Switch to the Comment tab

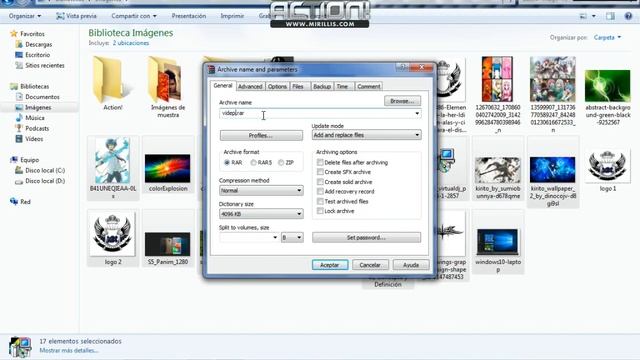click(x=368, y=87)
